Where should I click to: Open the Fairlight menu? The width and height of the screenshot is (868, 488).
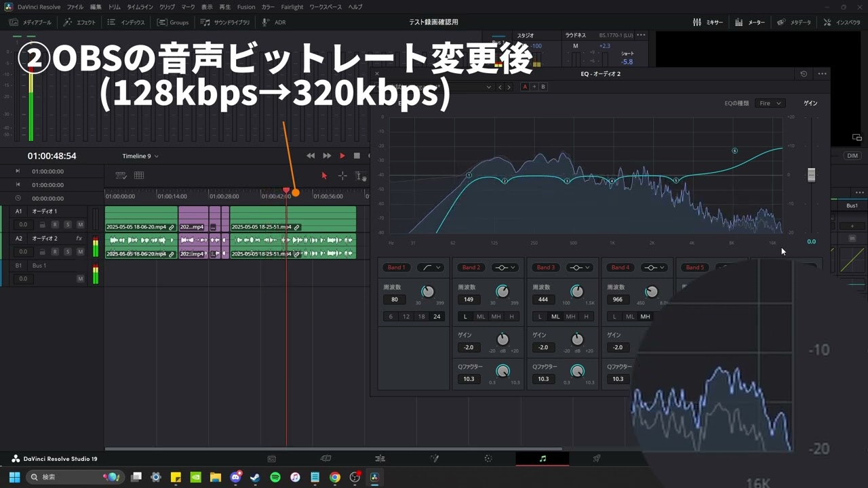292,7
